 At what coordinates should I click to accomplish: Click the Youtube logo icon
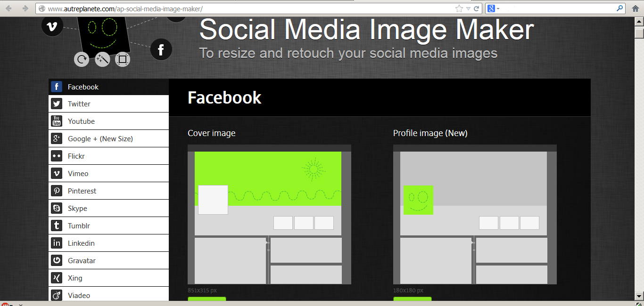click(57, 121)
